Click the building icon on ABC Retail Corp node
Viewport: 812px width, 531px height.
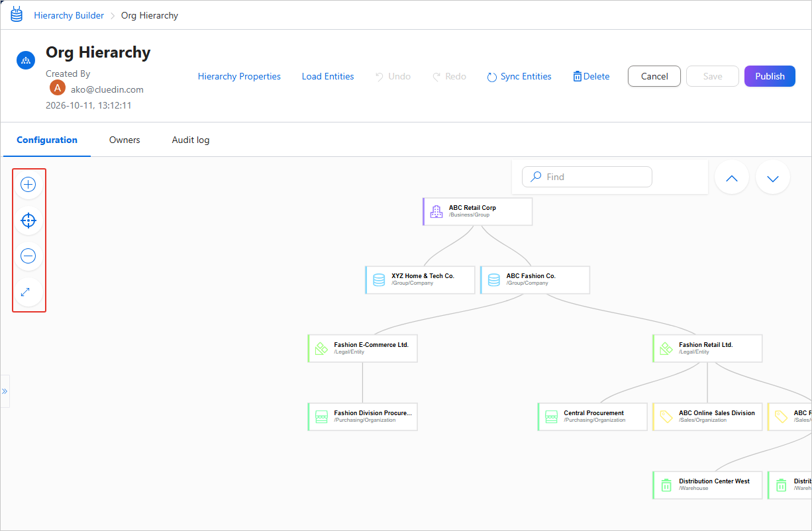[x=436, y=212]
